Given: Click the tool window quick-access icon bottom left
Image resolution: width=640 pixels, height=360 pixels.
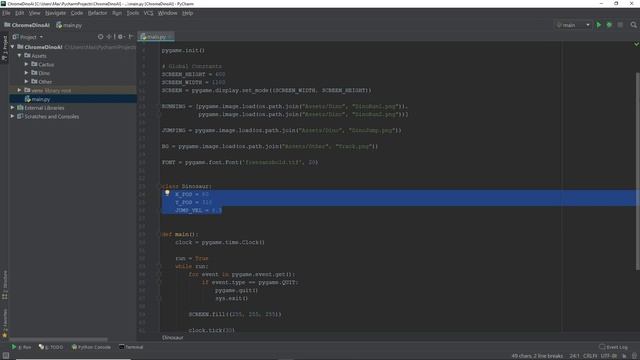Looking at the screenshot, I should [x=5, y=356].
